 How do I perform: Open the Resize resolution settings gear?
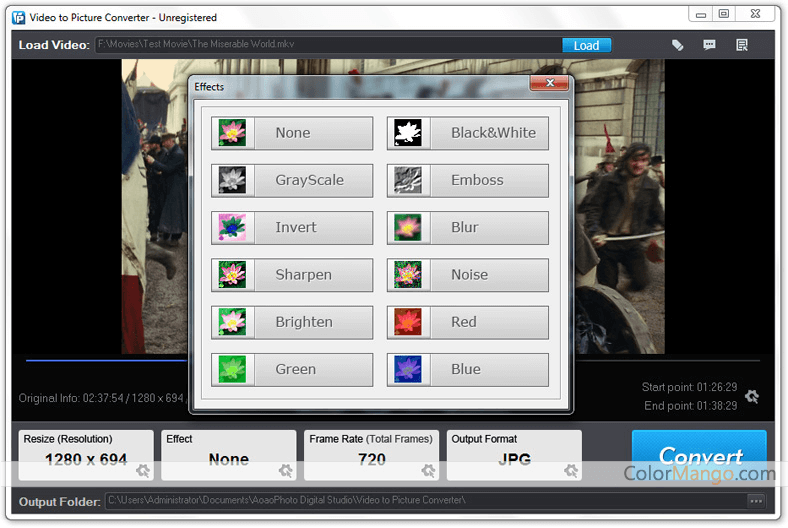[x=143, y=470]
